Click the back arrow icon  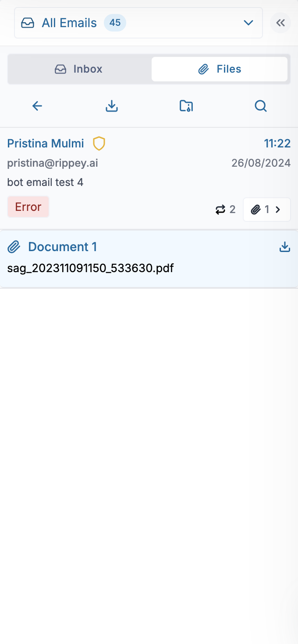tap(37, 106)
